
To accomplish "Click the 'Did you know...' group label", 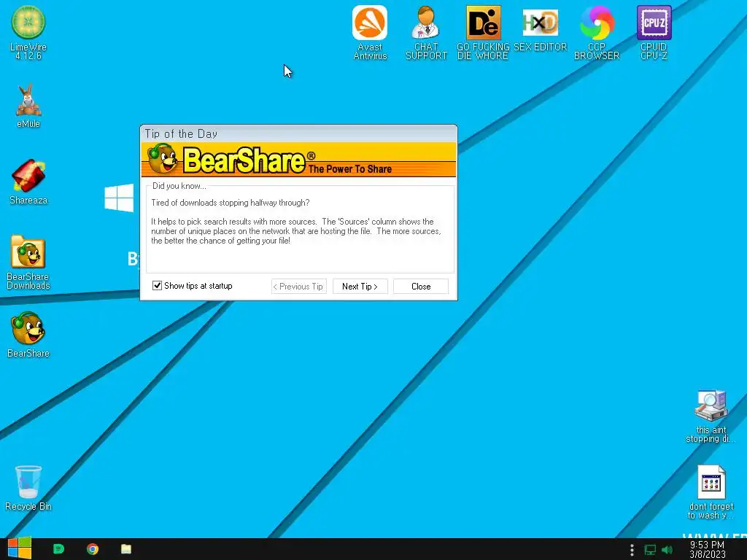I will (179, 186).
